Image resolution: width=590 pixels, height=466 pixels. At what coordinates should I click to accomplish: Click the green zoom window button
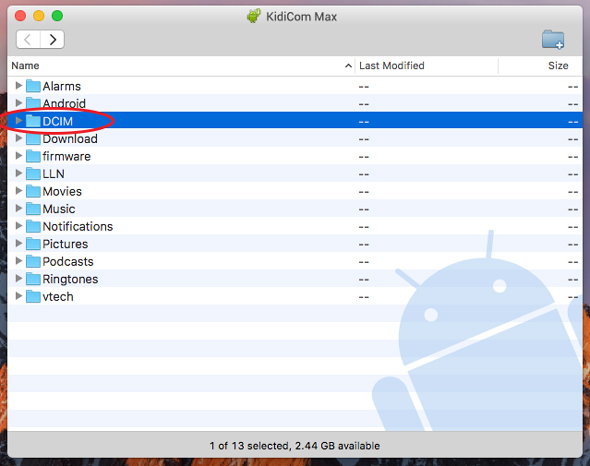(x=57, y=16)
